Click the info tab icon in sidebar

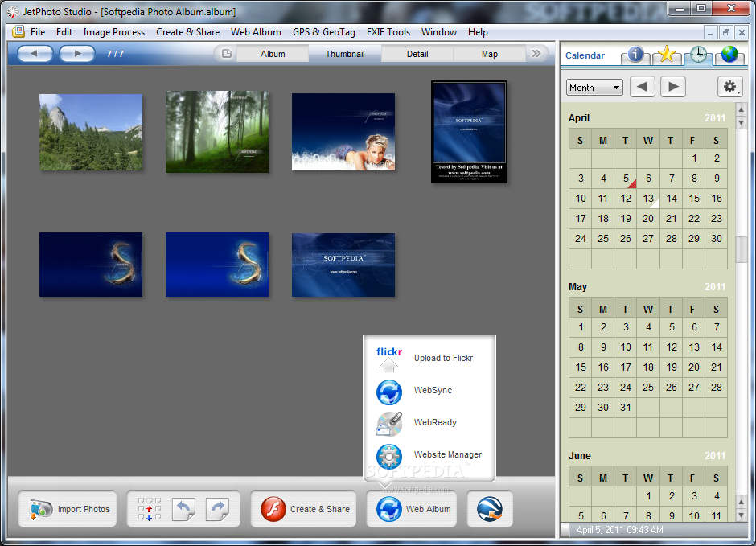[x=635, y=54]
